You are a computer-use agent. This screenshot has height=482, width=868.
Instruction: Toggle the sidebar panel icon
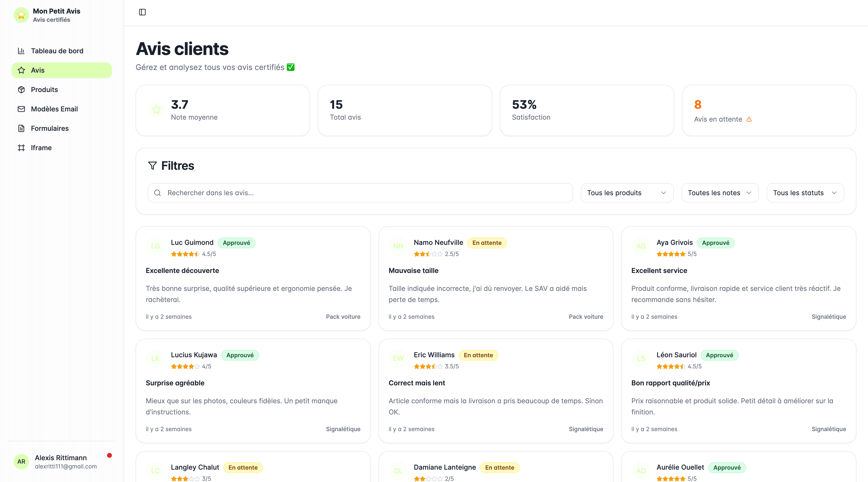coord(142,12)
